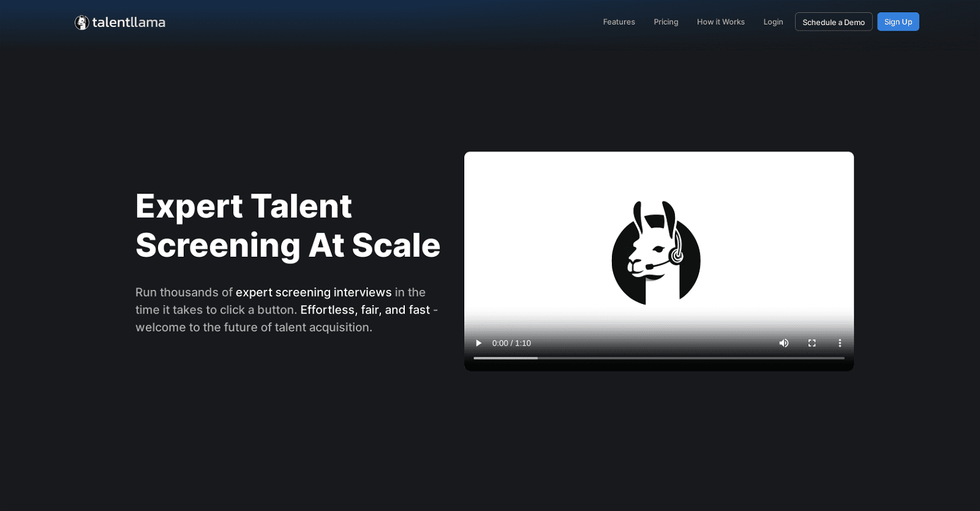Open the Features nav item

tap(619, 22)
